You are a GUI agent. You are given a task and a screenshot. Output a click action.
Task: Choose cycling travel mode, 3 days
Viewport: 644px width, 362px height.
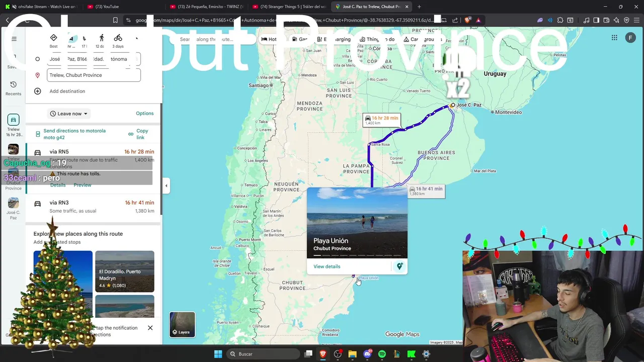click(118, 41)
